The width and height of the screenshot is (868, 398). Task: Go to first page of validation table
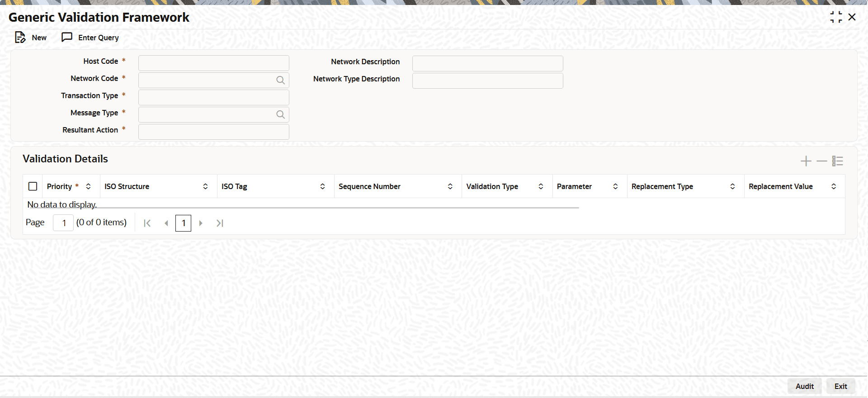[147, 223]
